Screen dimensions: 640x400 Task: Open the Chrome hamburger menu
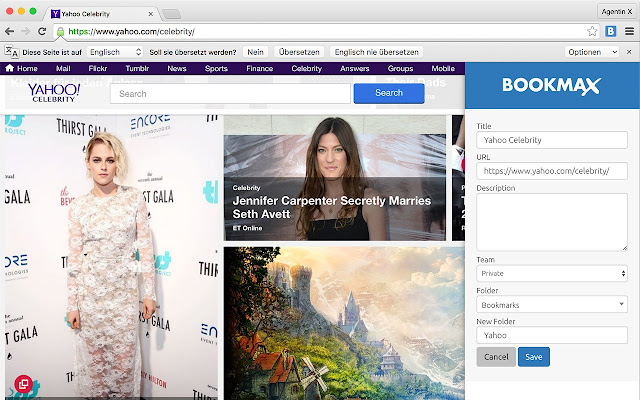(x=629, y=31)
